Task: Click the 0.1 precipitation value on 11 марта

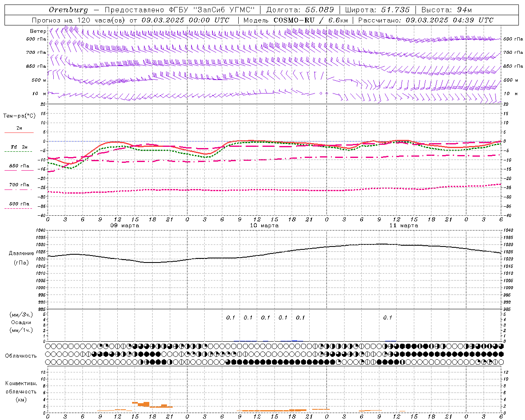Action: pos(388,317)
